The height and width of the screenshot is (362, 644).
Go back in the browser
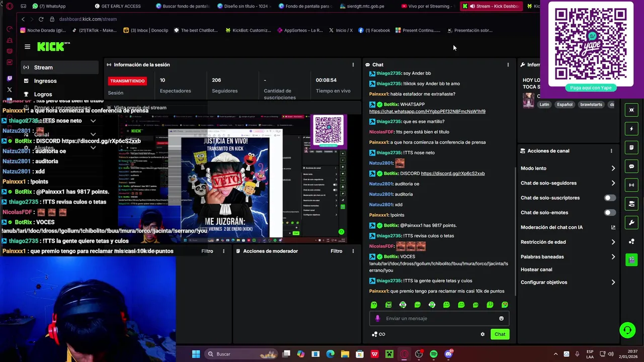coord(23,19)
